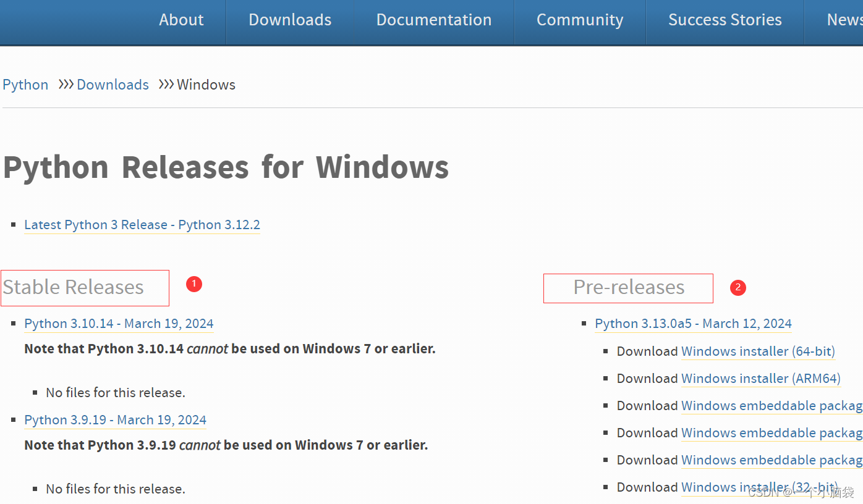Open the About menu in navigation bar

(x=181, y=20)
